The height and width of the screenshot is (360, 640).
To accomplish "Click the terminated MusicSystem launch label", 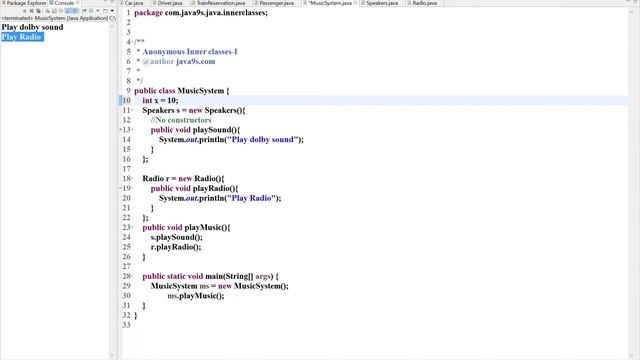I will [58, 18].
